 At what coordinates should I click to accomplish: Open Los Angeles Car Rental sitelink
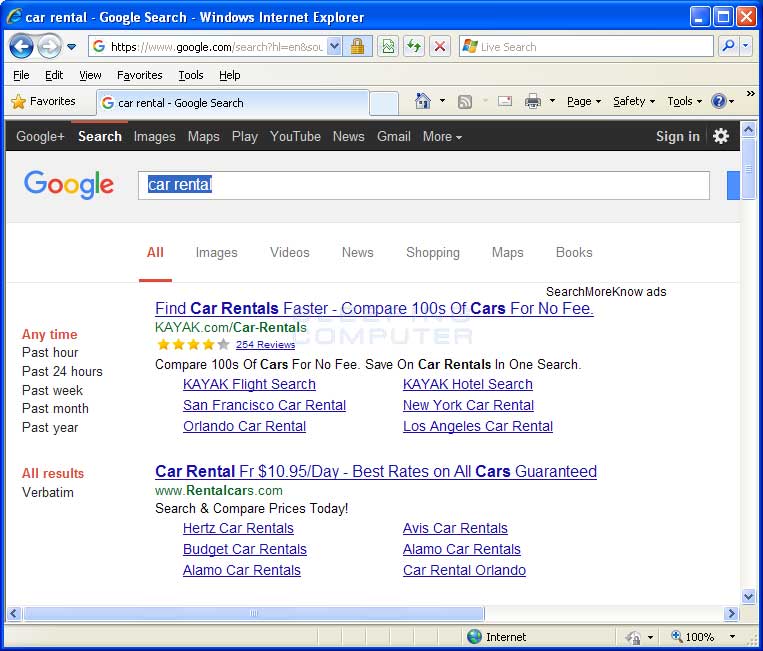coord(478,426)
